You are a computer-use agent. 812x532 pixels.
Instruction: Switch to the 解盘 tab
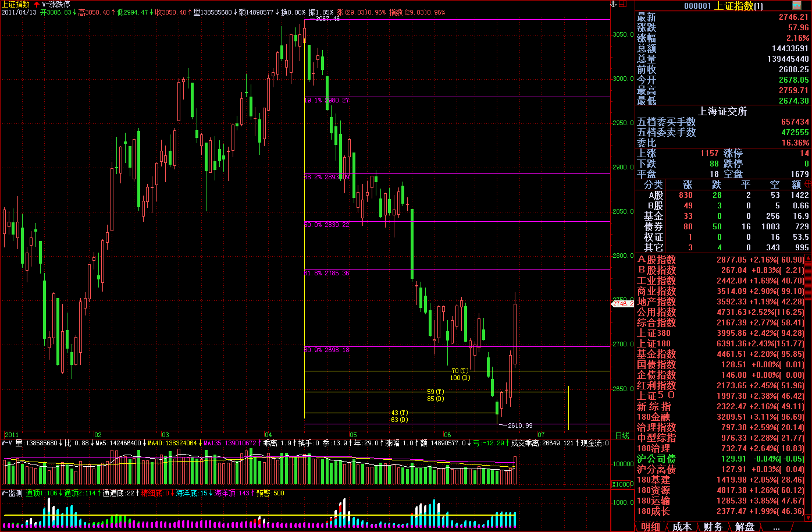coord(745,527)
